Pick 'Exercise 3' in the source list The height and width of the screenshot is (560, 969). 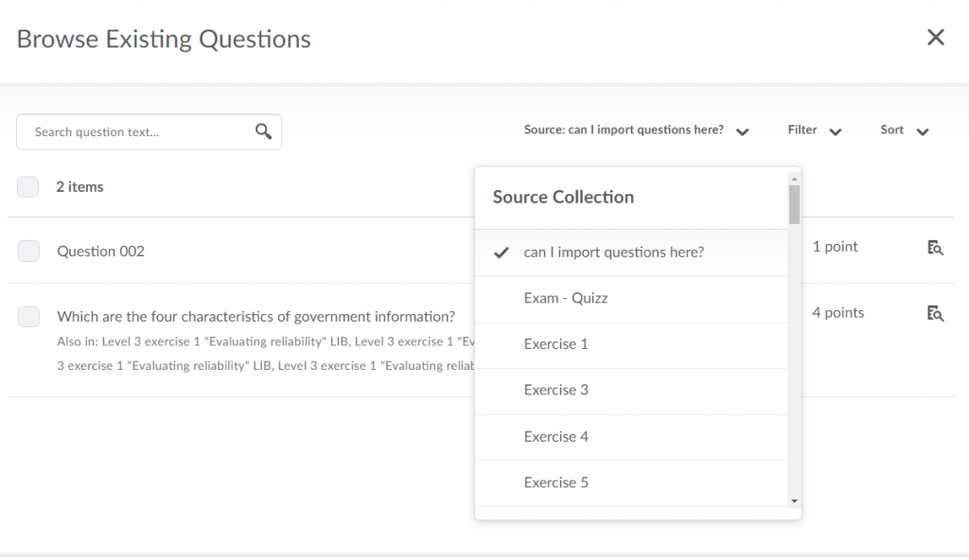tap(555, 391)
